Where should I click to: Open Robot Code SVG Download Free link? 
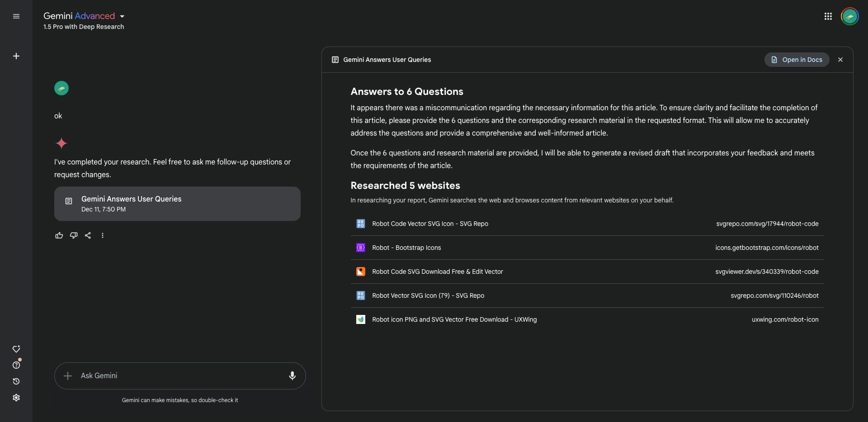(437, 272)
